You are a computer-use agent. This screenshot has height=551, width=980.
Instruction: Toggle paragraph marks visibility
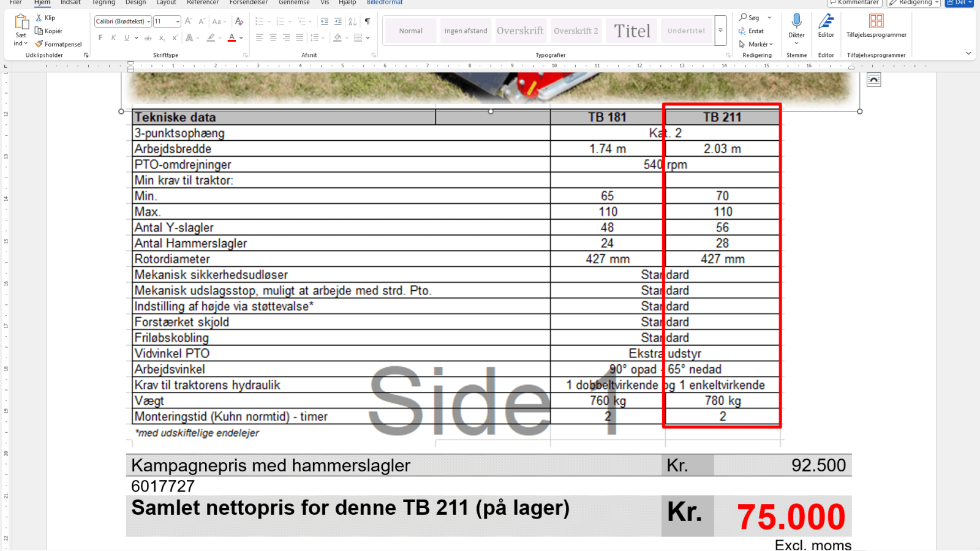pyautogui.click(x=367, y=20)
